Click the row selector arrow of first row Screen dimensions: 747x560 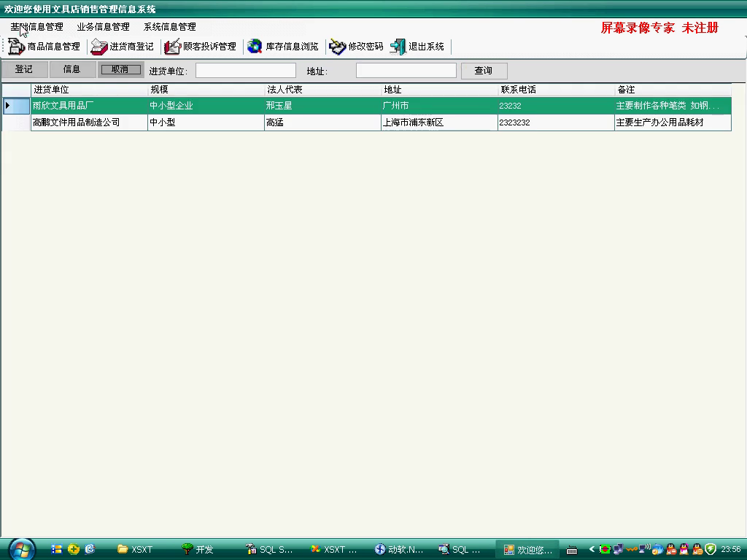point(16,106)
